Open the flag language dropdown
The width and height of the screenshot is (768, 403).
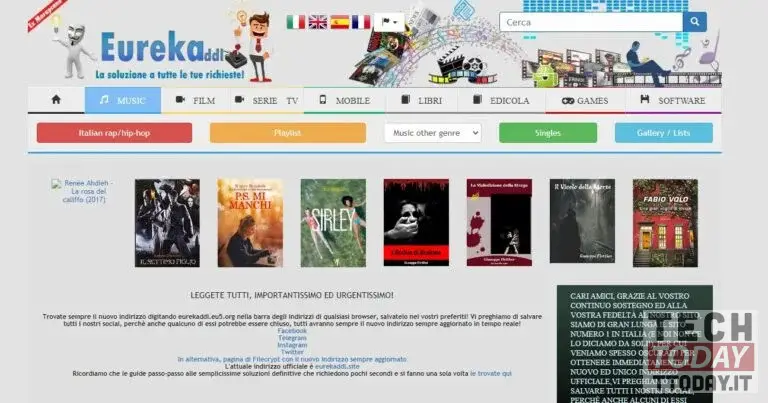pos(389,22)
